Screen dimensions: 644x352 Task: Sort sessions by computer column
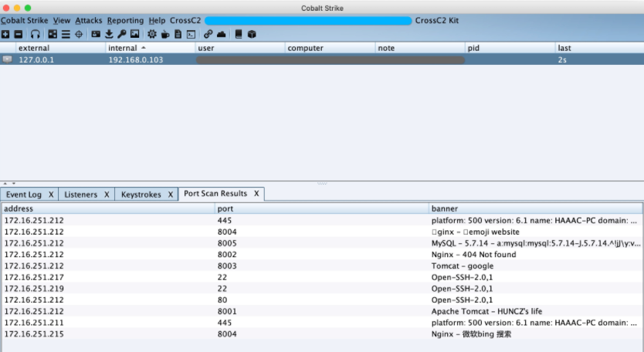pos(330,48)
